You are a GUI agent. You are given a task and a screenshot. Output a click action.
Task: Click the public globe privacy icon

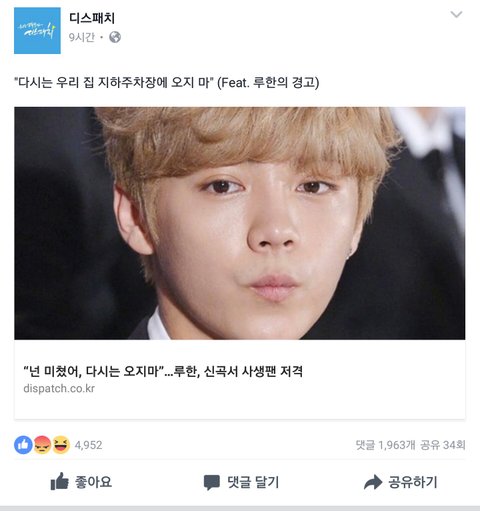[x=115, y=37]
